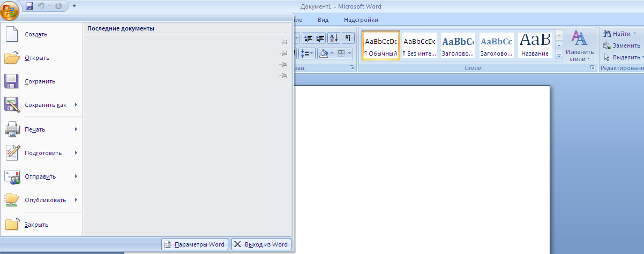Expand the Печать submenu arrow
The height and width of the screenshot is (254, 644).
(x=77, y=129)
